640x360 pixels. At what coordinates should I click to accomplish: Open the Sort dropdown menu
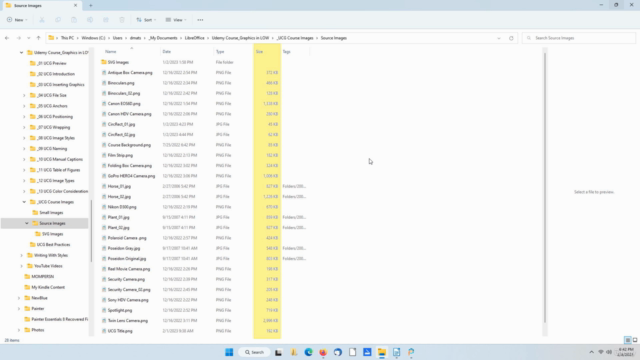click(146, 20)
